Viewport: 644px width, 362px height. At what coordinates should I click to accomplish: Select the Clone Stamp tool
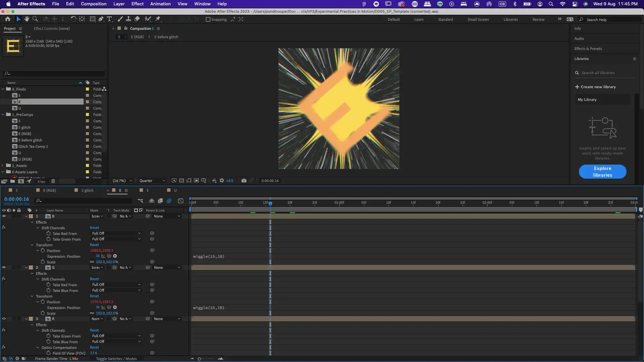[128, 19]
